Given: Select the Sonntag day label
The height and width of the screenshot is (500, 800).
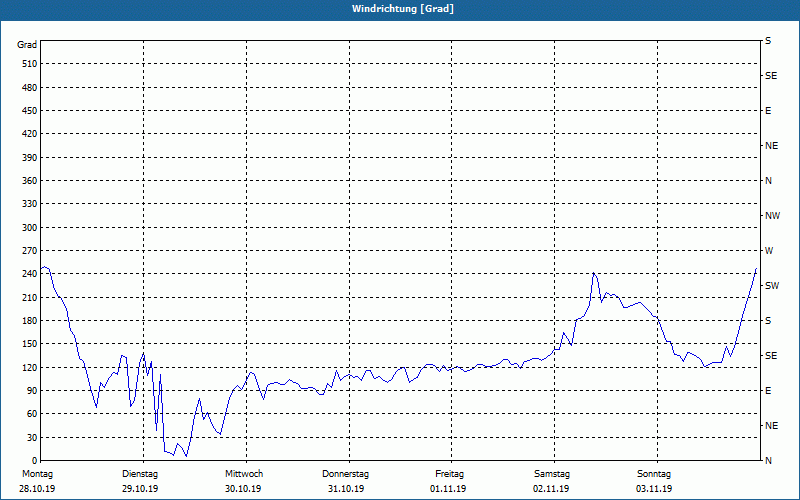Looking at the screenshot, I should point(655,474).
